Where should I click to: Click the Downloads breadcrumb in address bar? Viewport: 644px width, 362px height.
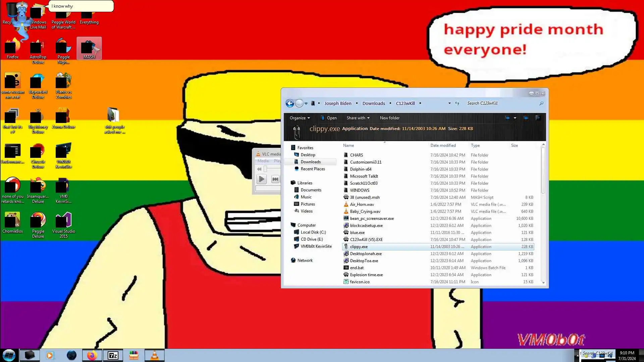click(373, 103)
